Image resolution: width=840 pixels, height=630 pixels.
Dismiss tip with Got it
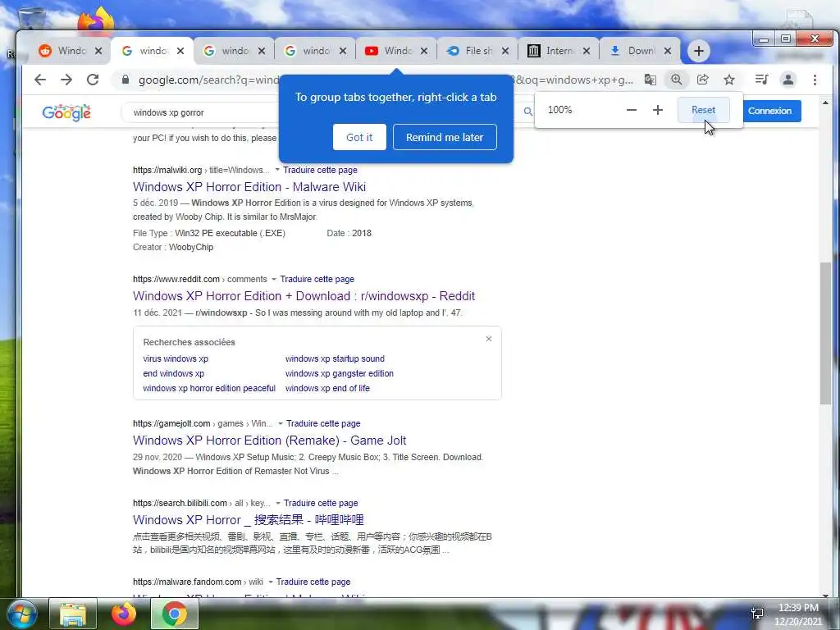point(359,137)
